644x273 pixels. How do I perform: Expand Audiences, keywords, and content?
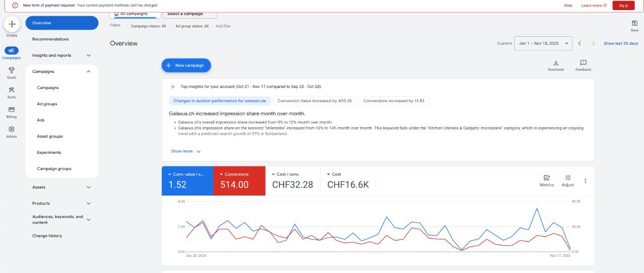(89, 219)
